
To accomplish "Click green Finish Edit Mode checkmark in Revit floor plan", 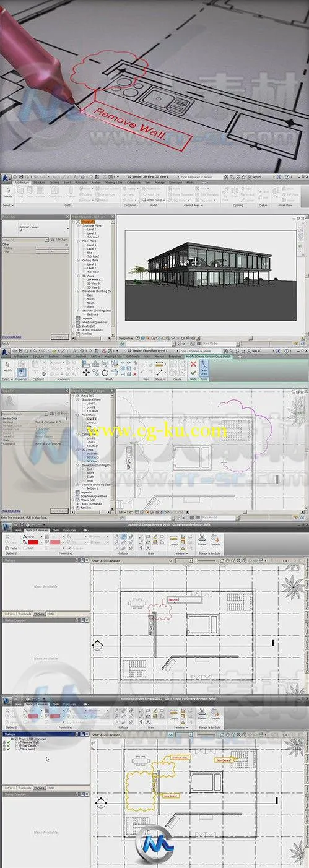I will (193, 373).
